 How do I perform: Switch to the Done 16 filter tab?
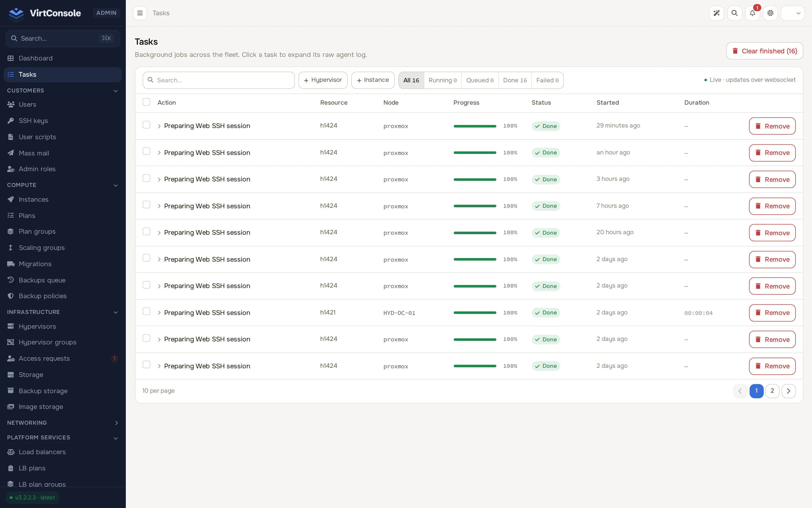pyautogui.click(x=515, y=80)
